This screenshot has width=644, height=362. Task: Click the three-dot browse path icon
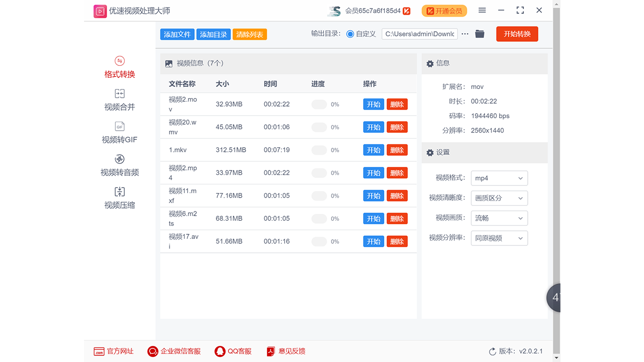(465, 34)
